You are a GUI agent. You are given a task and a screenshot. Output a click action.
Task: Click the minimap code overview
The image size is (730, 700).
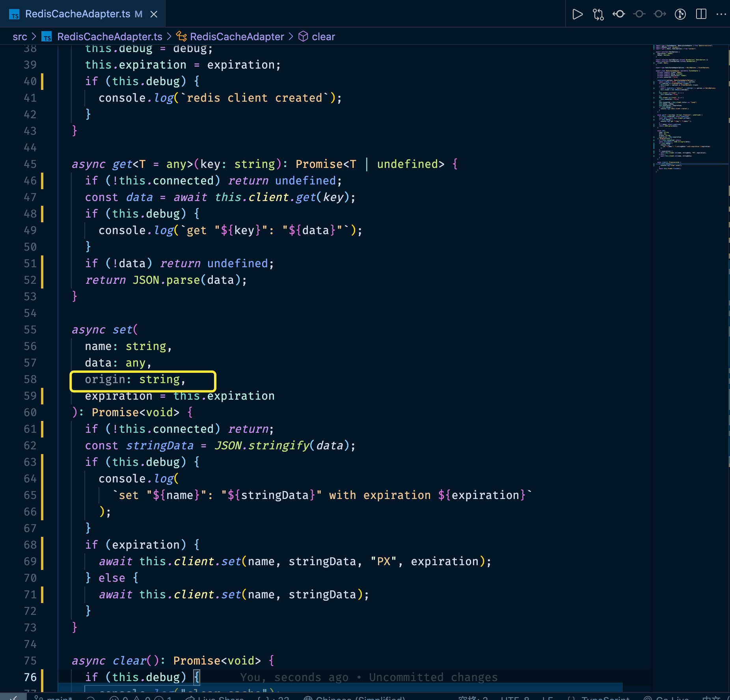(x=690, y=108)
